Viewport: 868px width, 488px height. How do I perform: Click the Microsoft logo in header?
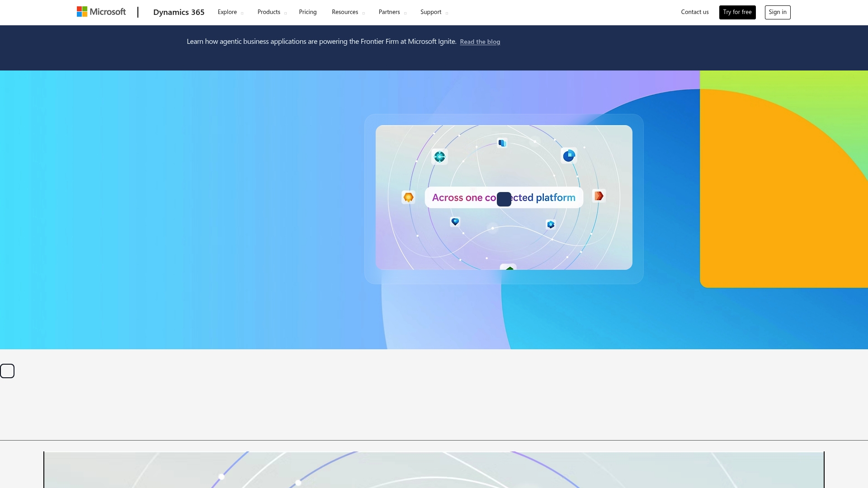(101, 12)
